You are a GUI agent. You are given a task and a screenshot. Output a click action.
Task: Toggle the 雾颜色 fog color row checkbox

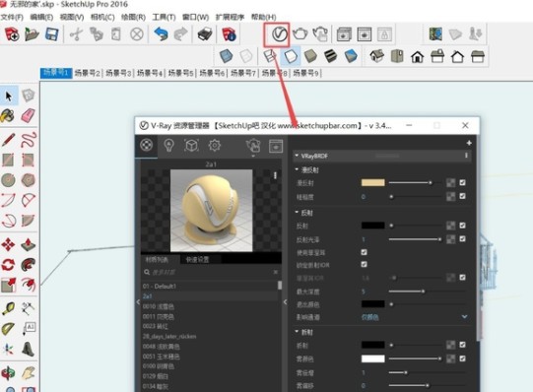coord(462,359)
